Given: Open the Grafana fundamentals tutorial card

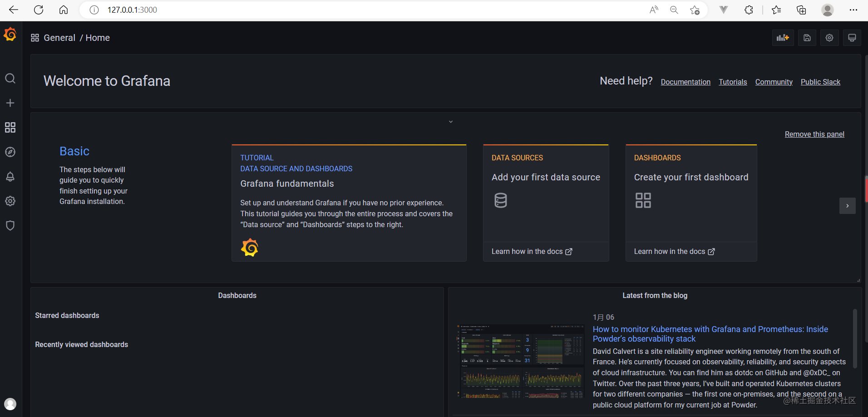Looking at the screenshot, I should coord(349,203).
